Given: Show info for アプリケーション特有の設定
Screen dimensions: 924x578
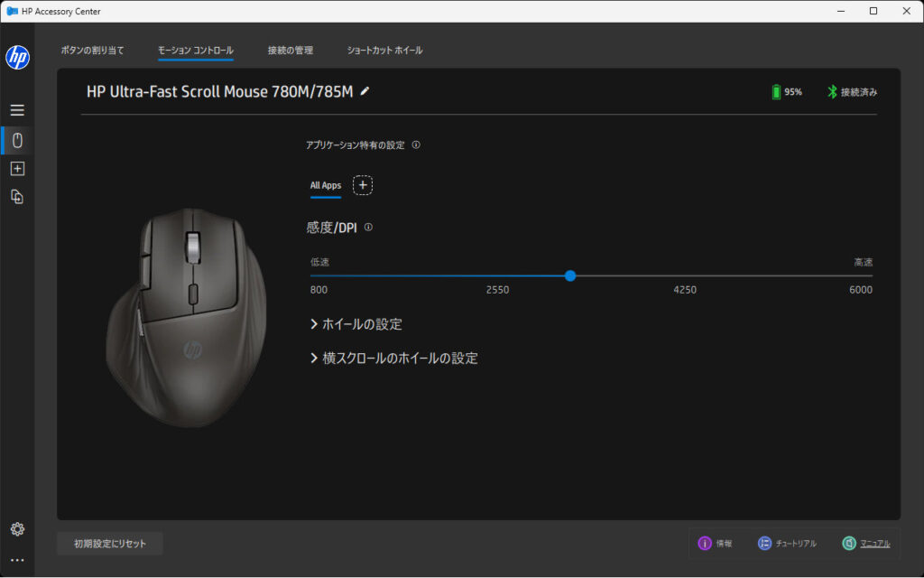Looking at the screenshot, I should pyautogui.click(x=416, y=145).
